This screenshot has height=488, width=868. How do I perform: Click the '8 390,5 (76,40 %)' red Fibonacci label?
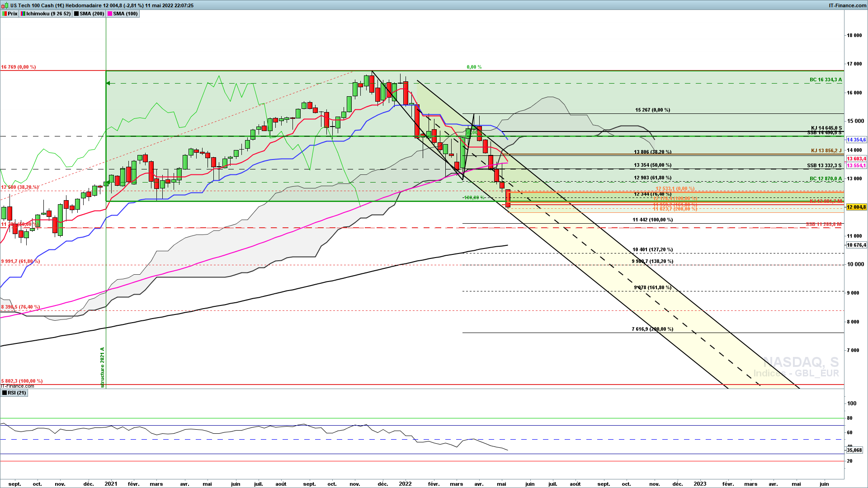pos(20,307)
